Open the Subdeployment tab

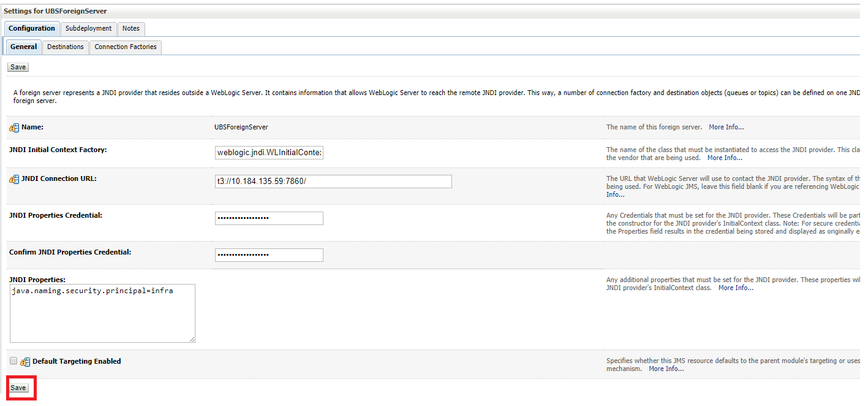click(89, 28)
